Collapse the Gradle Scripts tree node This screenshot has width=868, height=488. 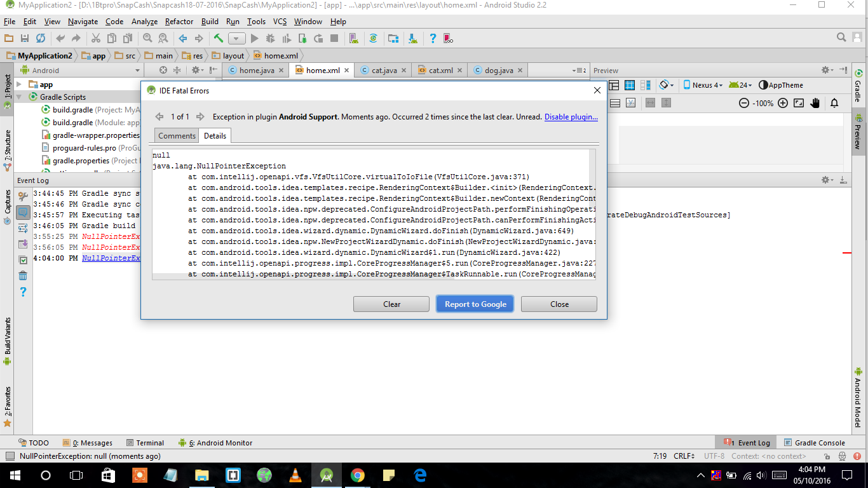click(19, 97)
